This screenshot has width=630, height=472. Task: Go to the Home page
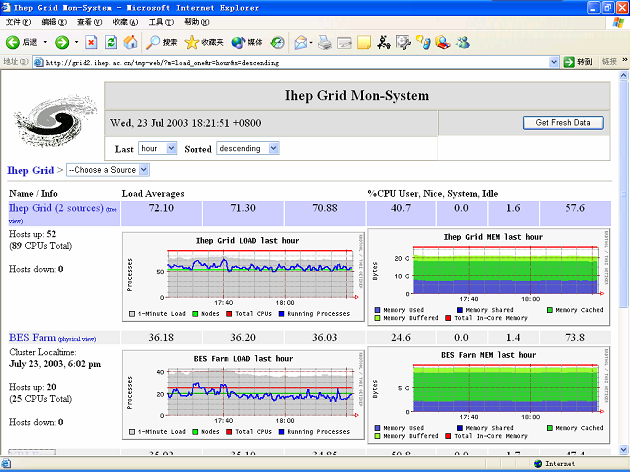(x=130, y=42)
